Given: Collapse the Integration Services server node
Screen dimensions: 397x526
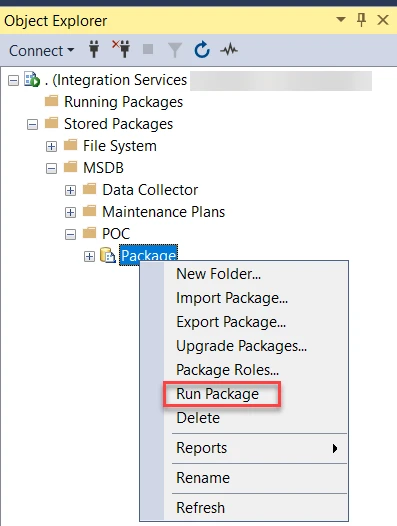Looking at the screenshot, I should tap(13, 81).
